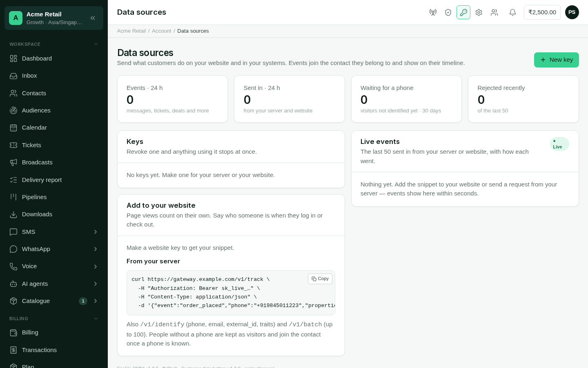588x368 pixels.
Task: Collapse the sidebar with the double-chevron icon
Action: tap(93, 18)
